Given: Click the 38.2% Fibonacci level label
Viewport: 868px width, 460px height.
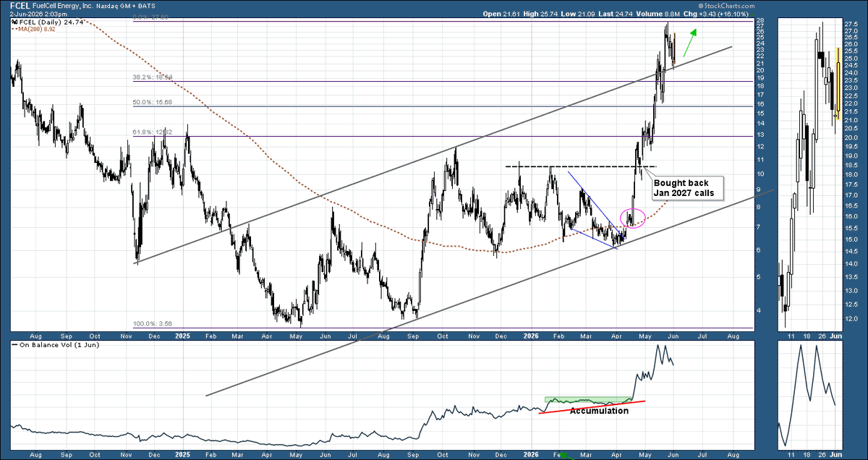Looking at the screenshot, I should coord(153,77).
